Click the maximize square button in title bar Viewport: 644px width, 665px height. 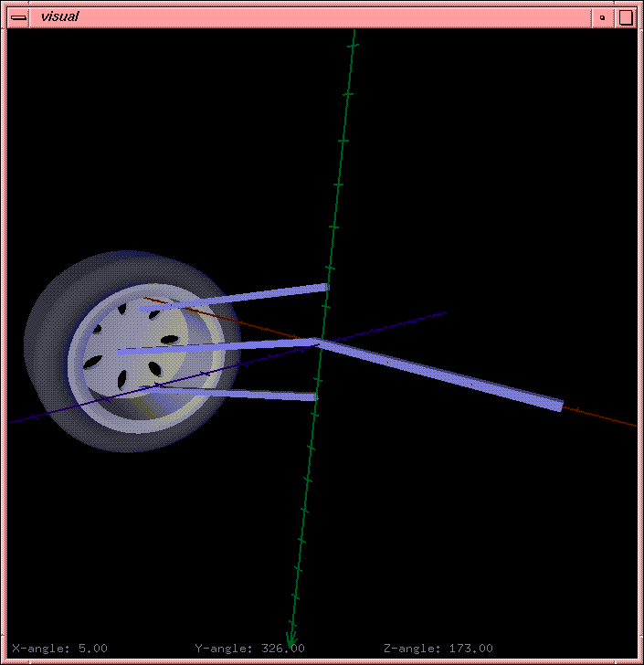coord(626,18)
